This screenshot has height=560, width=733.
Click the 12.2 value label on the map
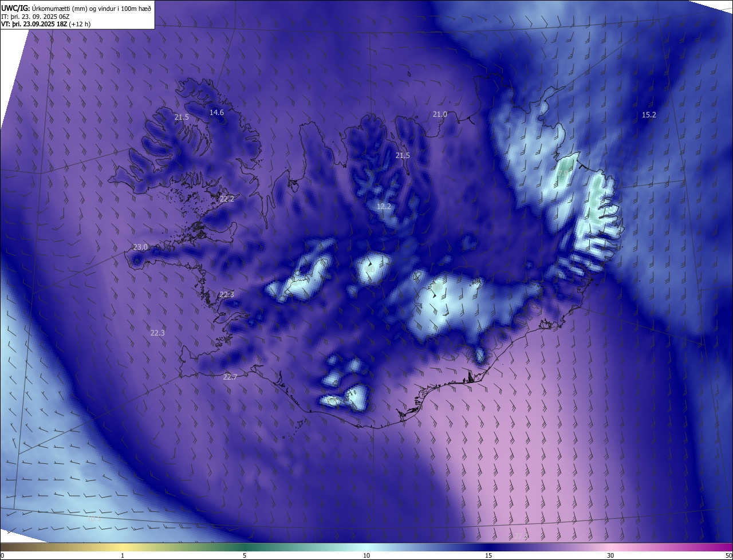pyautogui.click(x=384, y=207)
